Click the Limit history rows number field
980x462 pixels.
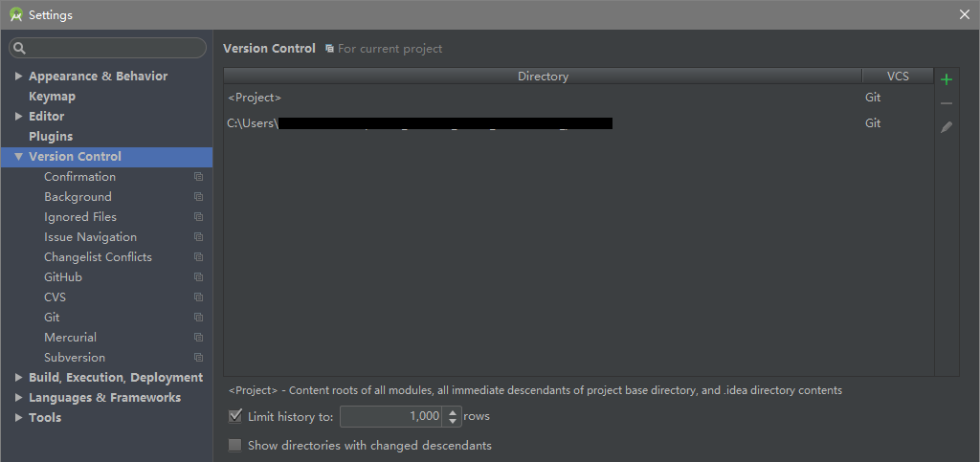tap(390, 416)
